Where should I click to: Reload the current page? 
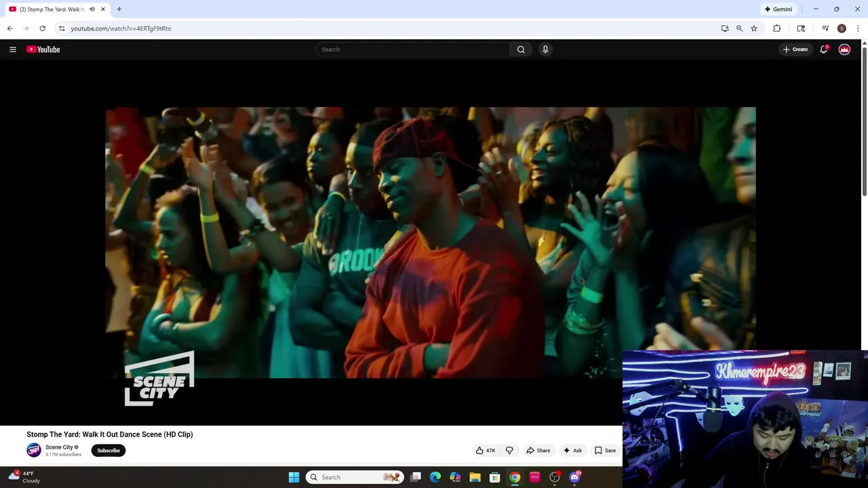coord(42,28)
